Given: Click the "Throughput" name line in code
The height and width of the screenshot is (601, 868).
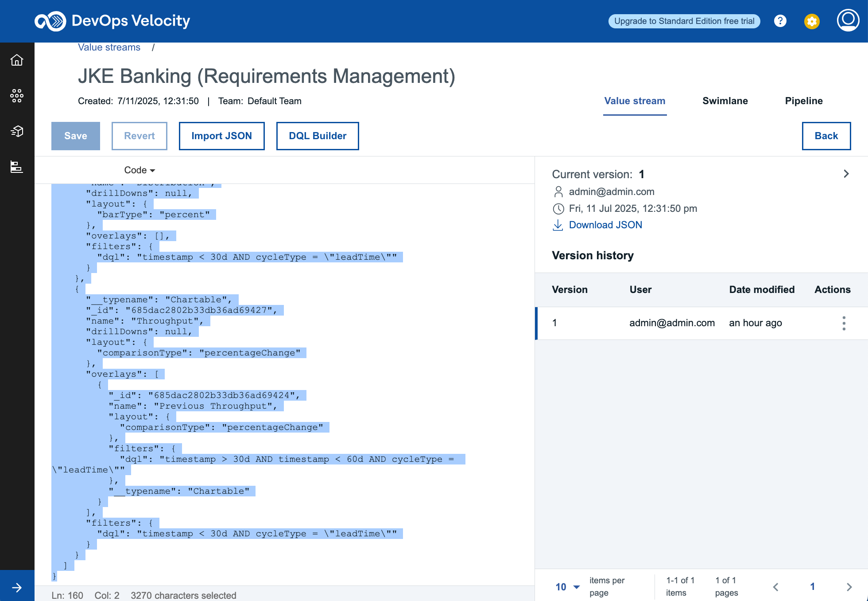Looking at the screenshot, I should point(145,321).
